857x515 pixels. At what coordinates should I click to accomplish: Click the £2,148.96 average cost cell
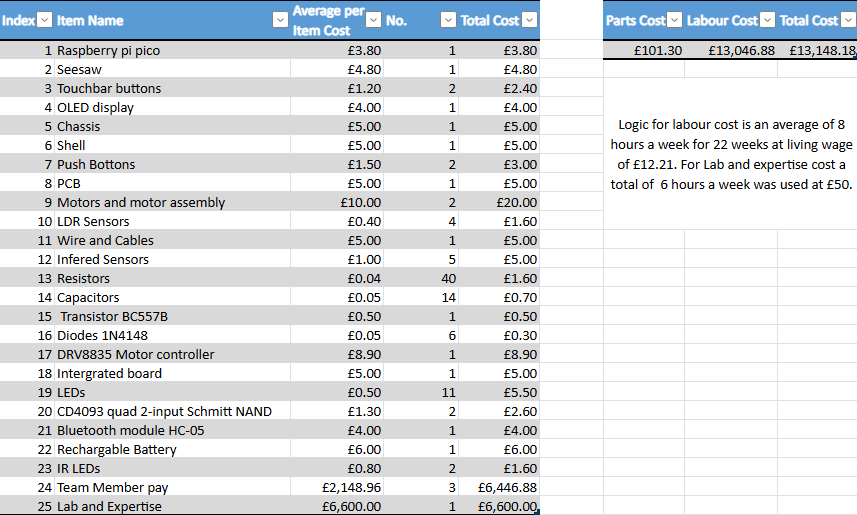pyautogui.click(x=337, y=488)
